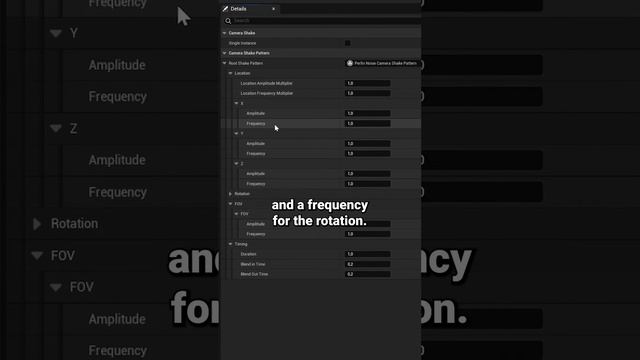The height and width of the screenshot is (360, 640).
Task: Collapse the X axis group under Location
Action: click(x=236, y=103)
